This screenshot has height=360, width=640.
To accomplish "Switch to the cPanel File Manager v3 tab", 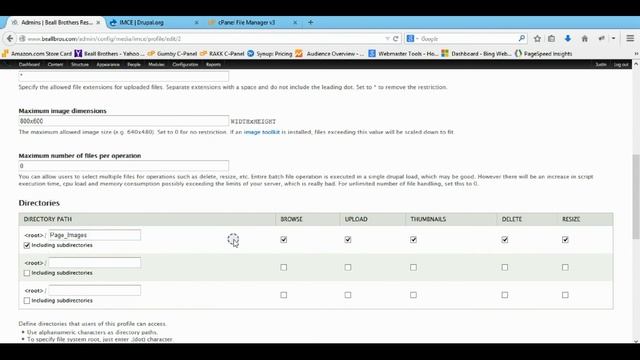I will tap(253, 22).
